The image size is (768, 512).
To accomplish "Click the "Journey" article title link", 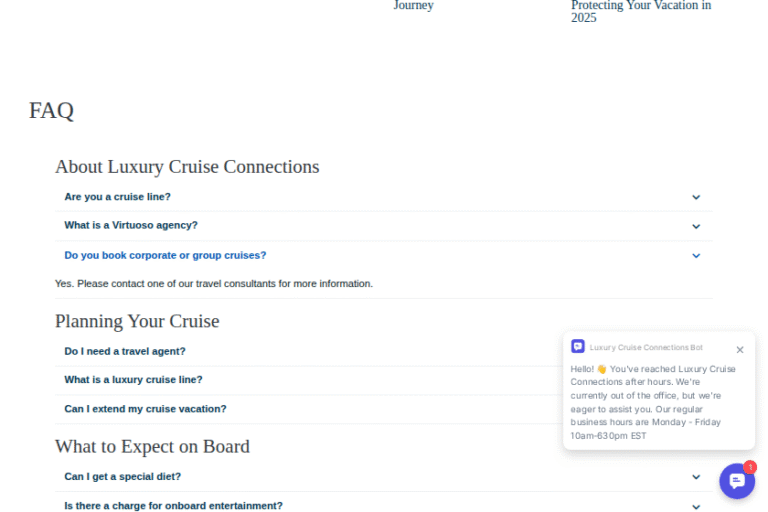I will point(413,6).
